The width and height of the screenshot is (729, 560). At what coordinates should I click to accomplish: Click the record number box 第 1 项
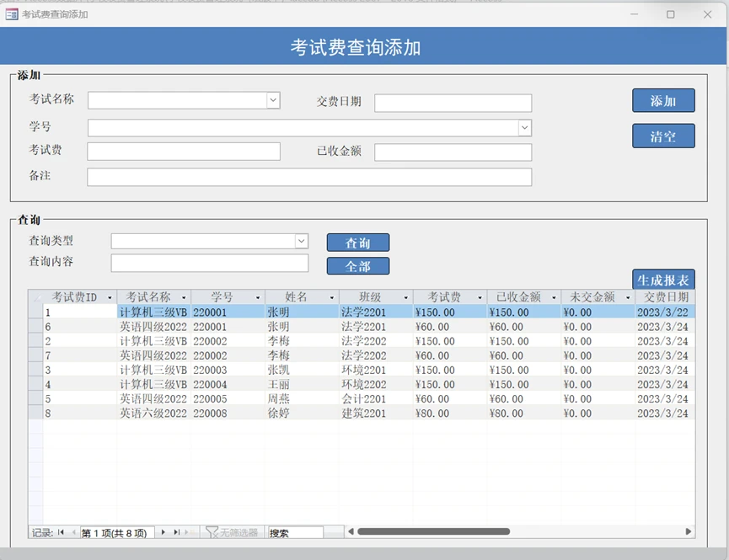pyautogui.click(x=116, y=532)
